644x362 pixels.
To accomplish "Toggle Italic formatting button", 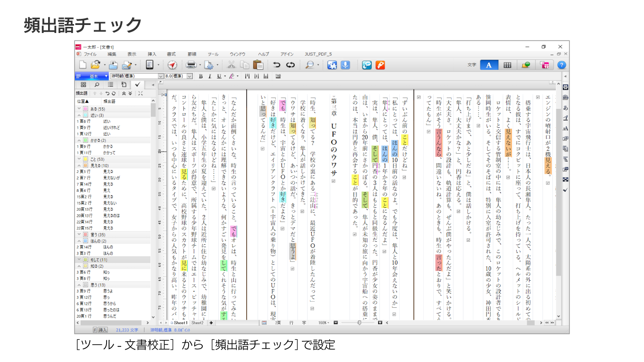I will tap(209, 76).
